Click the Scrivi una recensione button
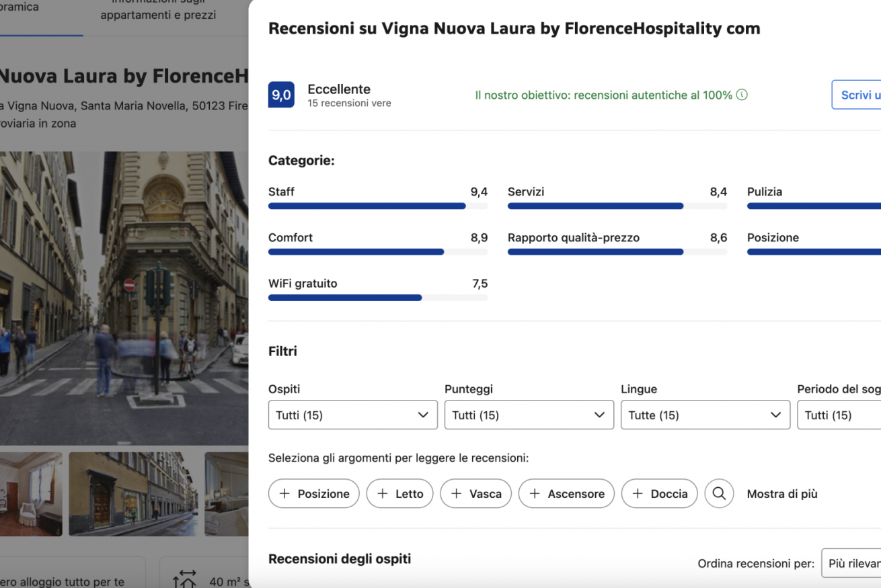Image resolution: width=881 pixels, height=588 pixels. tap(856, 95)
